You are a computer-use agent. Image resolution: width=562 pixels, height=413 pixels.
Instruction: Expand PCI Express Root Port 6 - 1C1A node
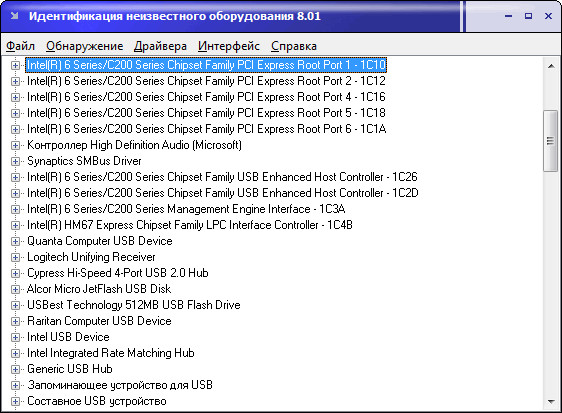(x=15, y=129)
